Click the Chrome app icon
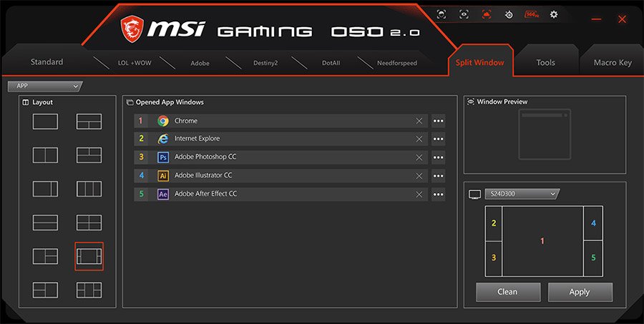Image resolution: width=644 pixels, height=324 pixels. pos(163,121)
